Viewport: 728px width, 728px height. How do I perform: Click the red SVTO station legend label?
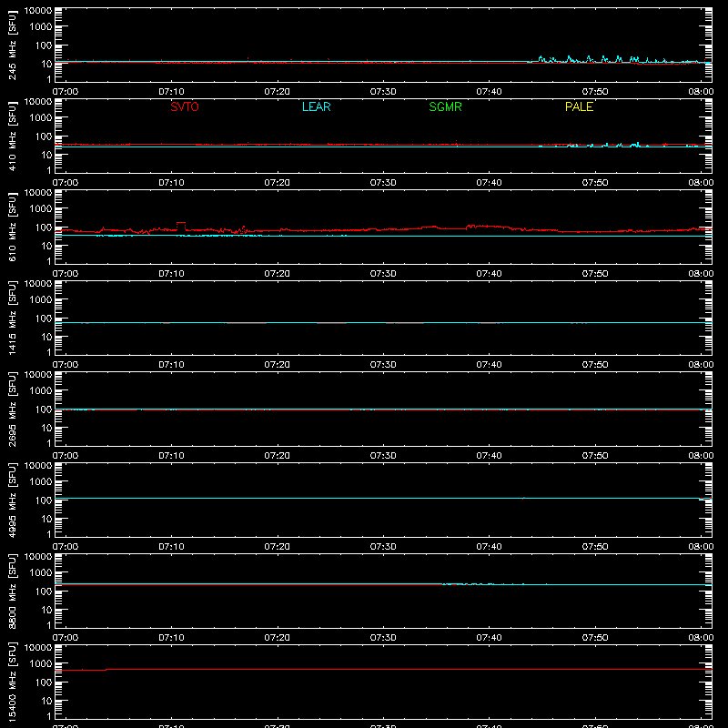coord(185,106)
